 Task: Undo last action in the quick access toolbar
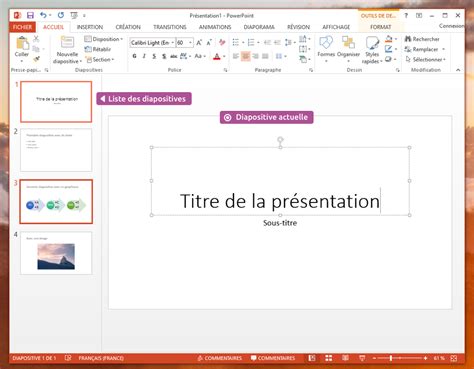43,15
